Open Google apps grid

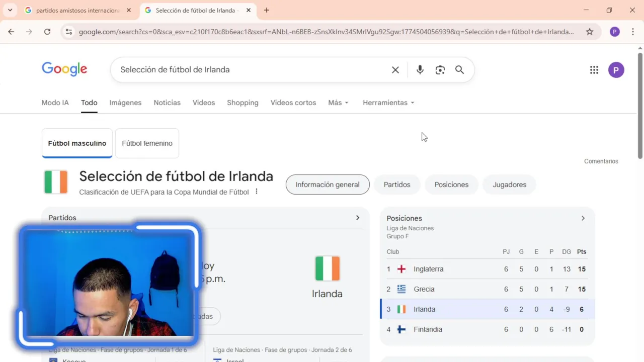(x=594, y=70)
